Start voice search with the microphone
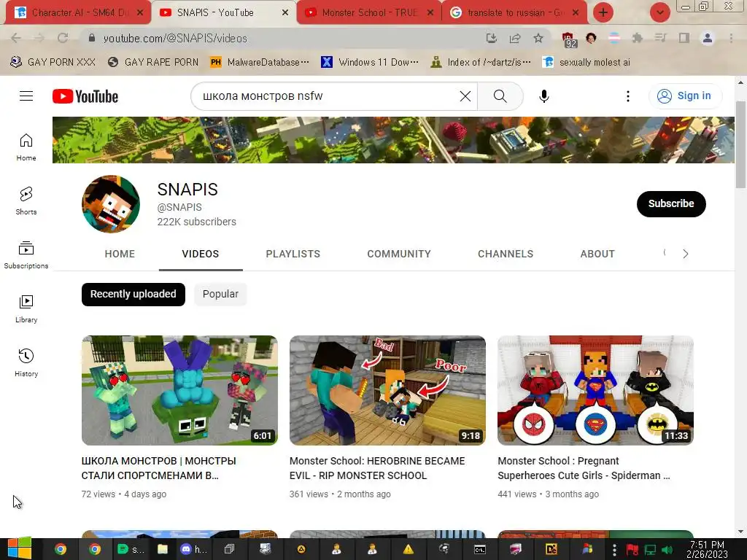Viewport: 747px width, 560px height. click(x=543, y=96)
